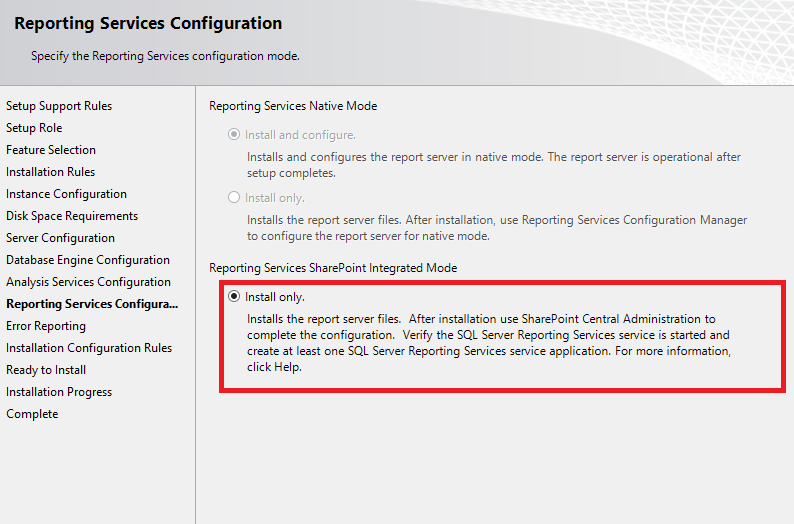Go to Database Engine Configuration
Screen dimensions: 794x524
tap(88, 260)
